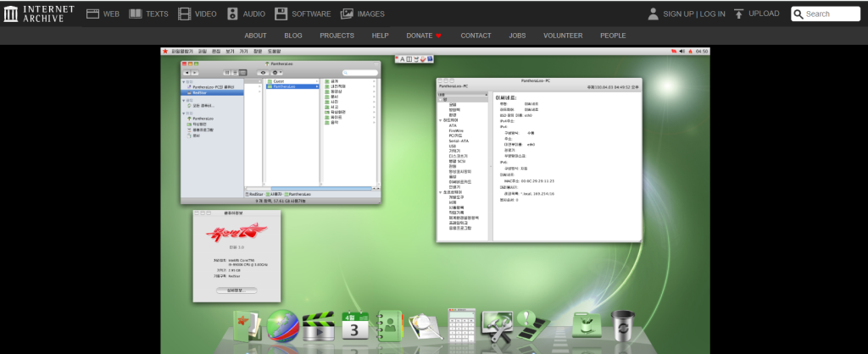This screenshot has height=354, width=868.
Task: Open the red star file manager dock icon
Action: click(247, 326)
